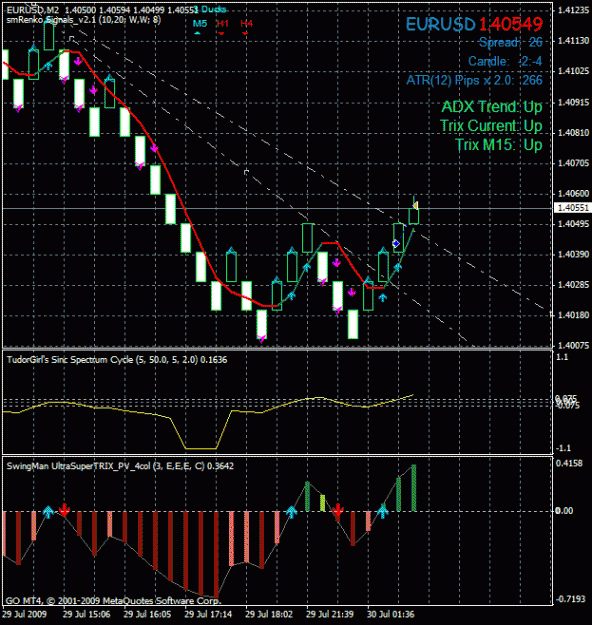Click the 29 Jul 21:39 time label
The width and height of the screenshot is (592, 625).
coord(330,614)
